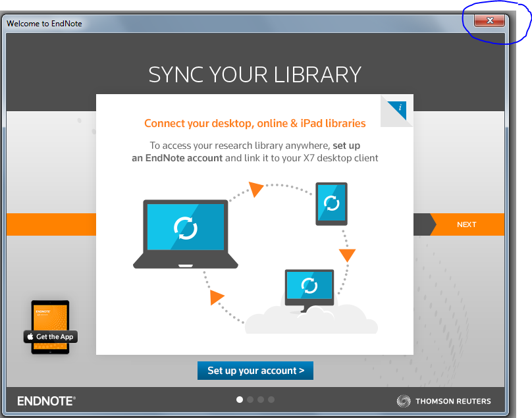Viewport: 532px width, 418px height.
Task: Select the first page indicator dot
Action: click(x=240, y=400)
